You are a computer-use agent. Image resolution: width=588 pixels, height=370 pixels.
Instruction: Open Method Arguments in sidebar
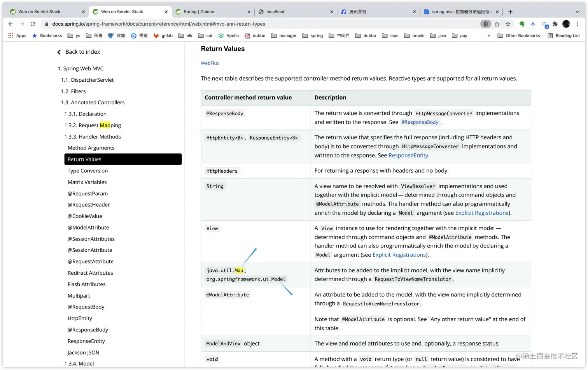[x=91, y=148]
